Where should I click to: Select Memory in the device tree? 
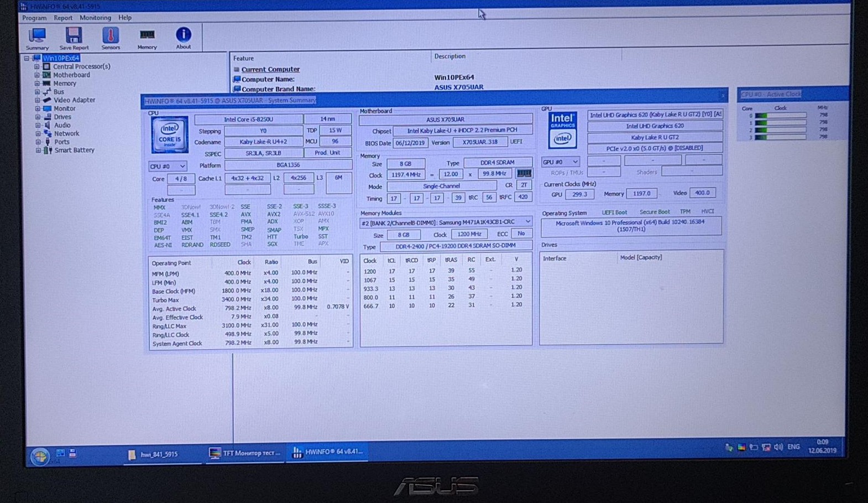click(65, 84)
